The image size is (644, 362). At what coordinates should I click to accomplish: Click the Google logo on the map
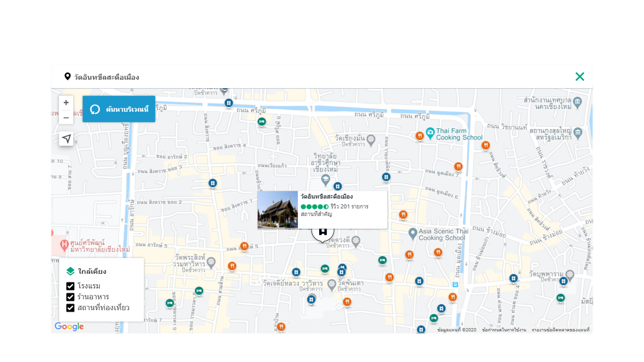[69, 327]
